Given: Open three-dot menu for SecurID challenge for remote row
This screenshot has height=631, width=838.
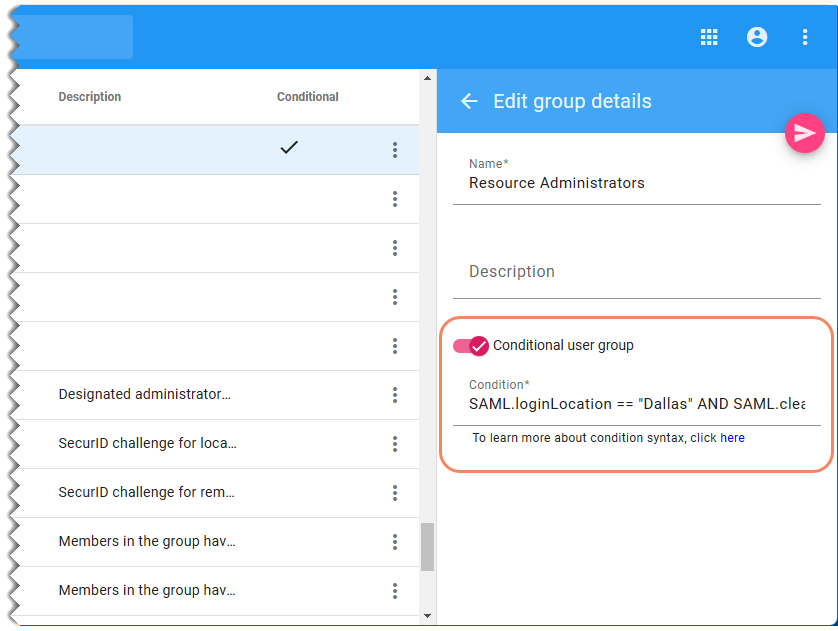Looking at the screenshot, I should pos(395,493).
